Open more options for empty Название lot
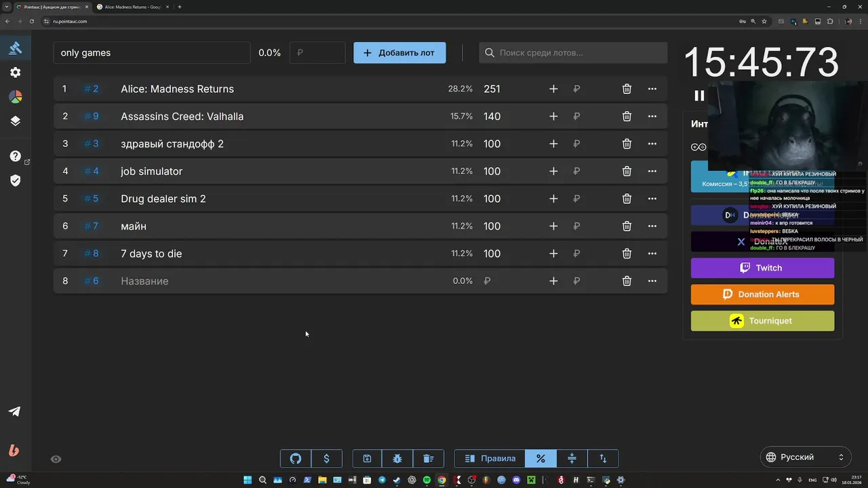The width and height of the screenshot is (868, 488). click(652, 281)
